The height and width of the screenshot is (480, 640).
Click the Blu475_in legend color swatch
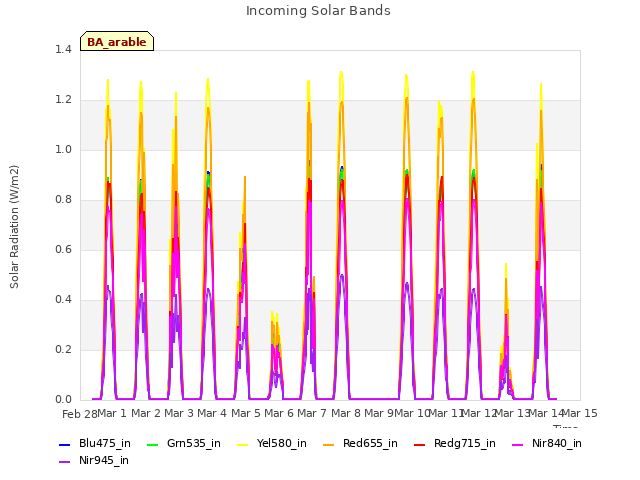tap(64, 444)
